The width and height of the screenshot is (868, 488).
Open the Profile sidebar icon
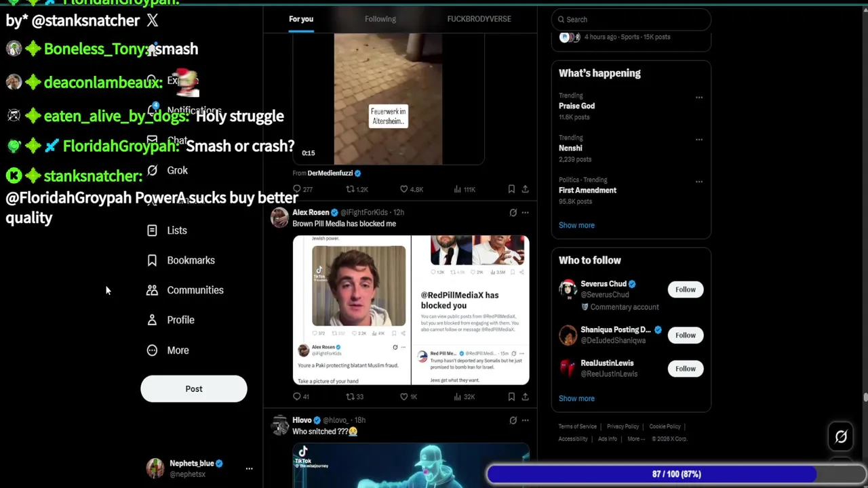152,320
